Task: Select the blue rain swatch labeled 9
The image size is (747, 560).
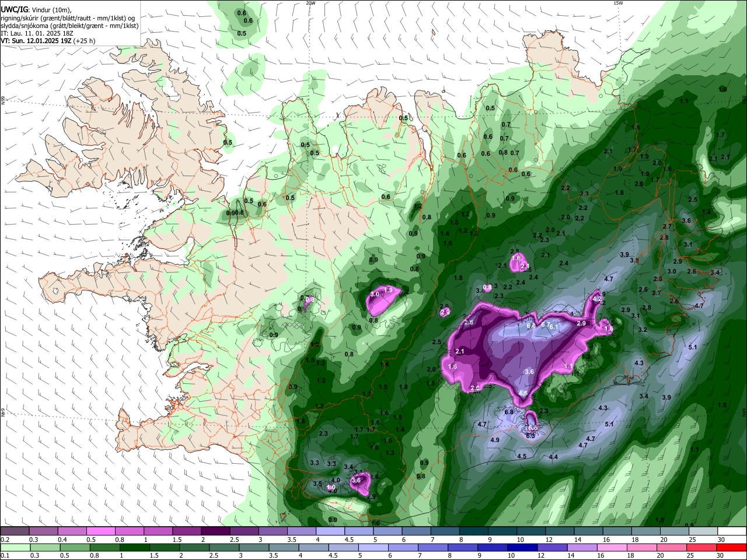Action: 493,547
